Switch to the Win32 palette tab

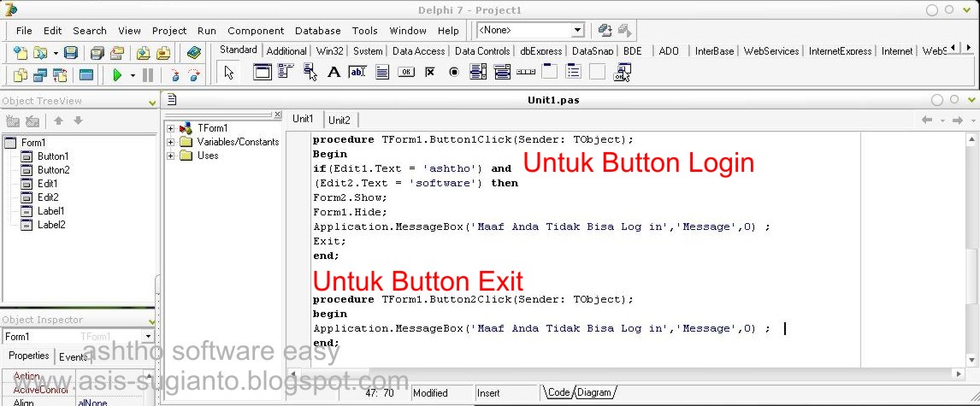pos(329,51)
